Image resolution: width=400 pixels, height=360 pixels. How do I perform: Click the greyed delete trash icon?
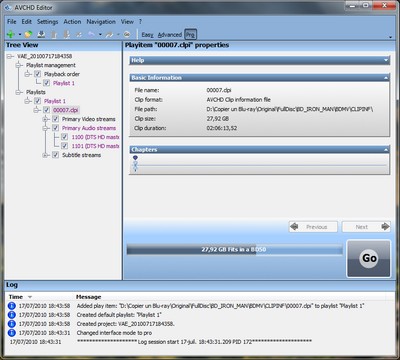54,34
